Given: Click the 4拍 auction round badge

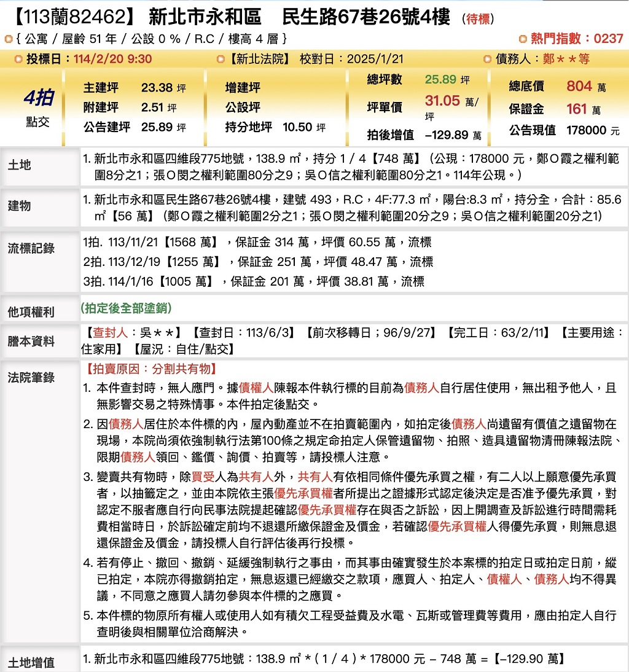Looking at the screenshot, I should click(x=38, y=98).
